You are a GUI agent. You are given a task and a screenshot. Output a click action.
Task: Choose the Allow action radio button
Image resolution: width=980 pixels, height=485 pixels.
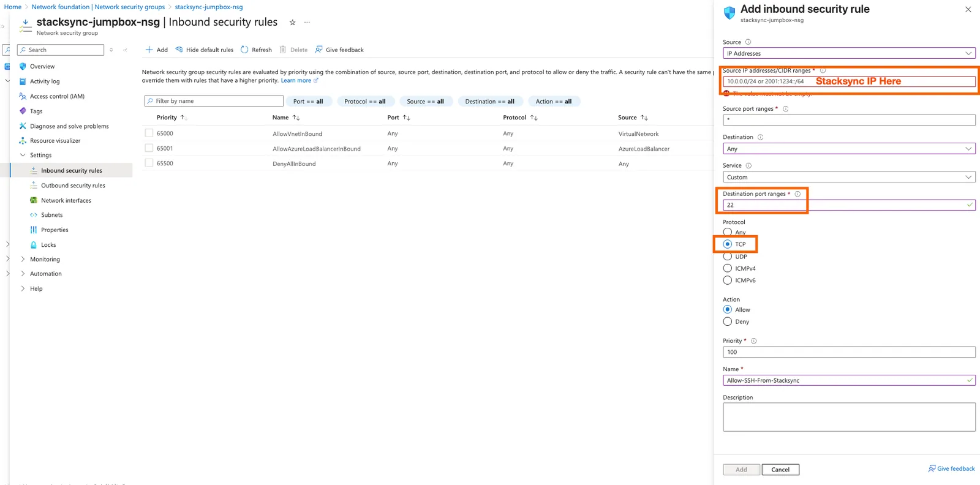[728, 309]
